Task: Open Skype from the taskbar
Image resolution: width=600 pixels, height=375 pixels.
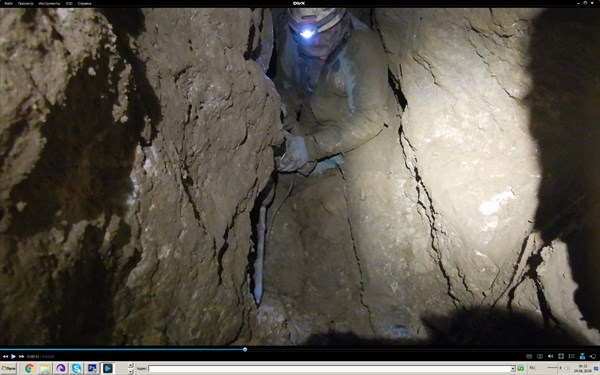Action: tap(77, 368)
